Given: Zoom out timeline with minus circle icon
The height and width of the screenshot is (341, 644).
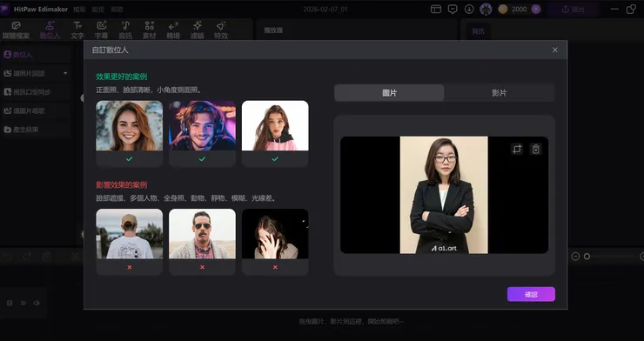Looking at the screenshot, I should 575,257.
